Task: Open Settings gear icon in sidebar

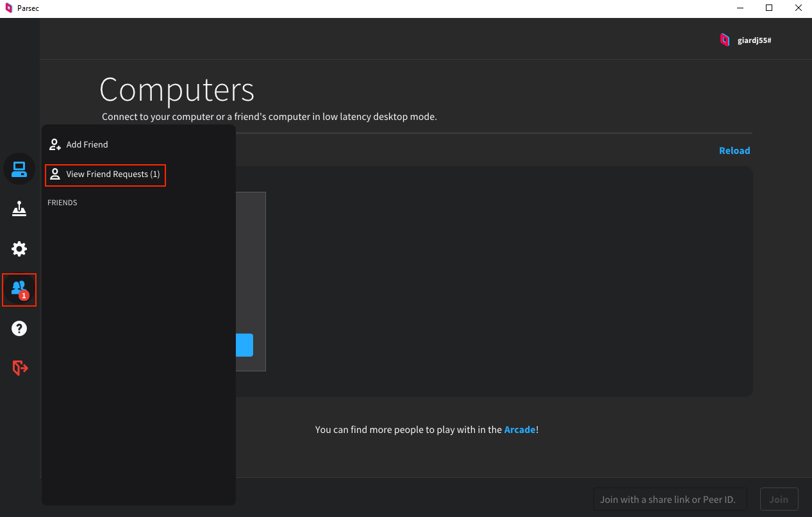Action: tap(19, 249)
